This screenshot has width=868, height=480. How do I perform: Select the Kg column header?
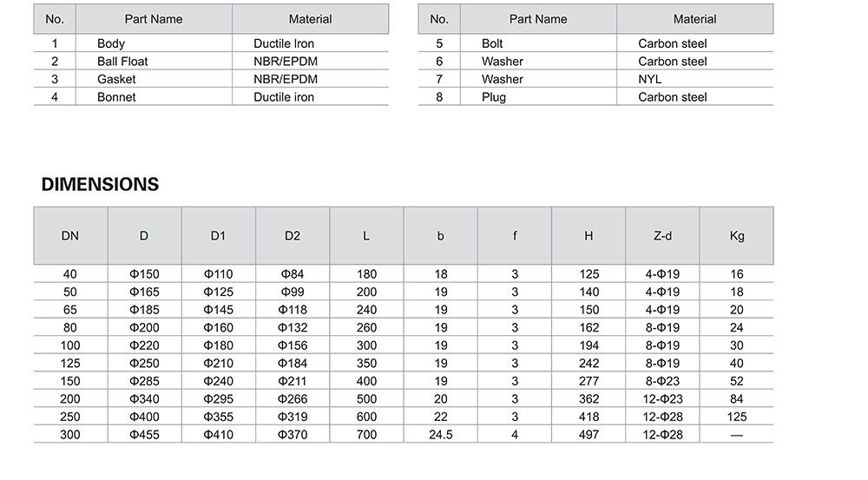point(737,236)
